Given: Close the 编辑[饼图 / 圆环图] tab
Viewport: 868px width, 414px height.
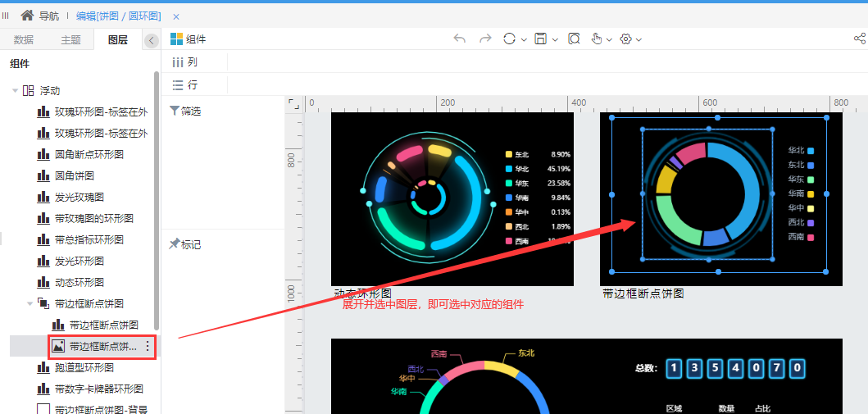Looking at the screenshot, I should coord(176,16).
